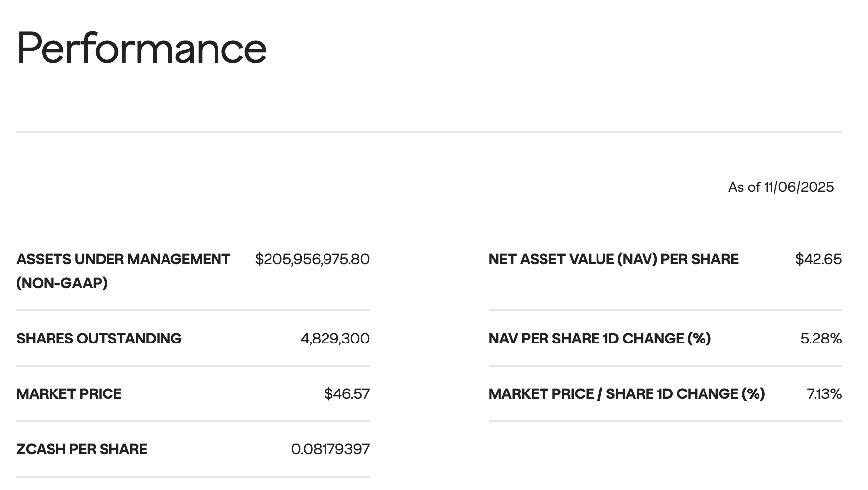
Task: Select the As of 11/06/2025 date text
Action: [781, 187]
